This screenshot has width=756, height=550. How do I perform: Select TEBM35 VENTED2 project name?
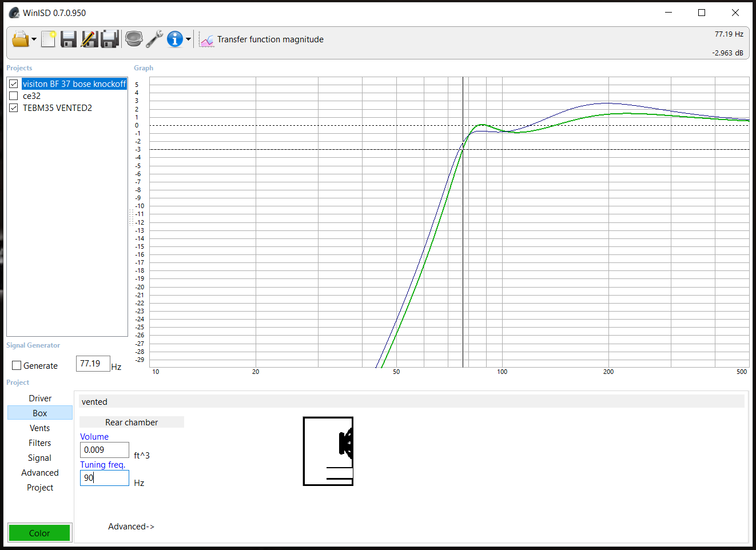[57, 108]
